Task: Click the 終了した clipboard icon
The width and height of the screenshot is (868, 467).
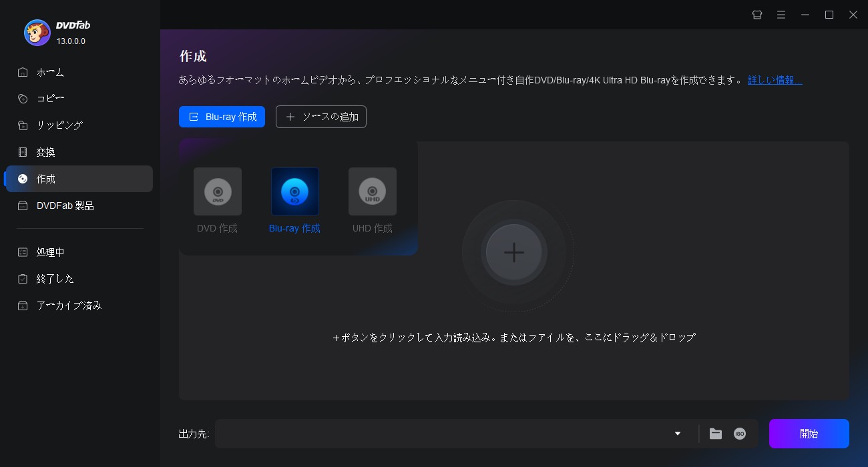Action: tap(23, 279)
